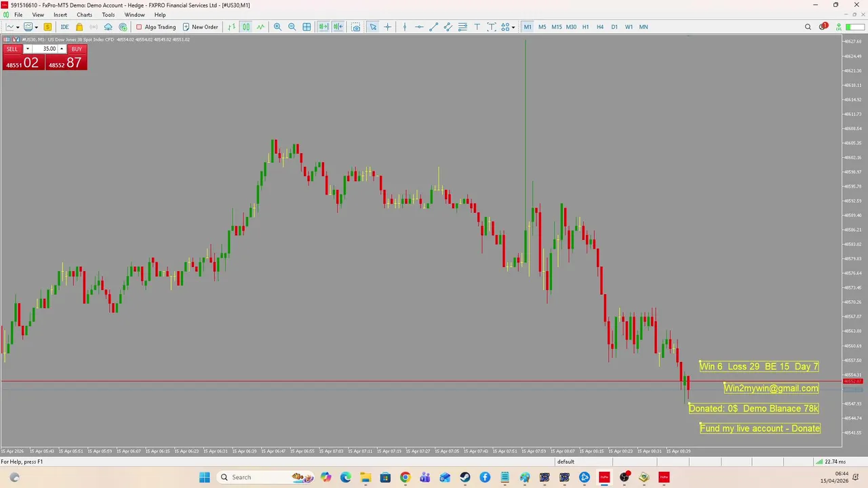Decrease lot volume with down arrow
Viewport: 868px width, 488px height.
coord(28,49)
